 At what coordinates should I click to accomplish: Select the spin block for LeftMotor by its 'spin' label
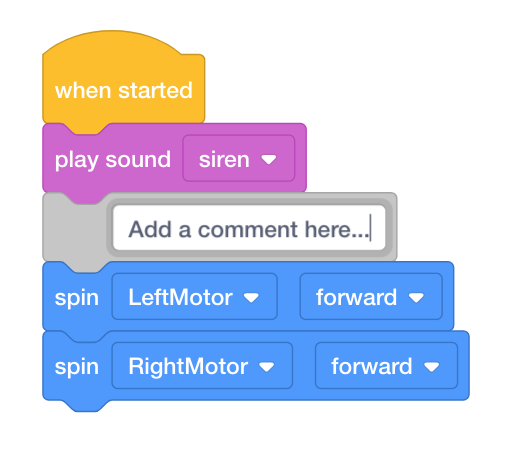point(77,297)
